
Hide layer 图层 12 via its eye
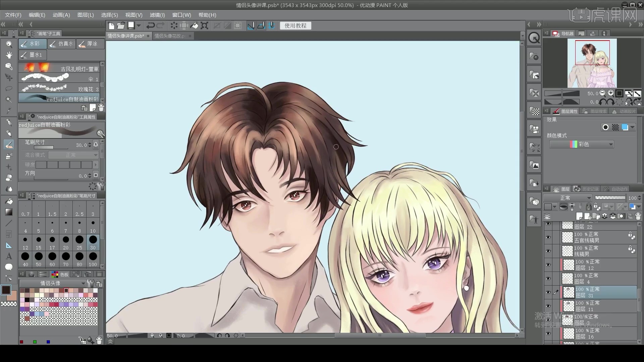point(548,265)
